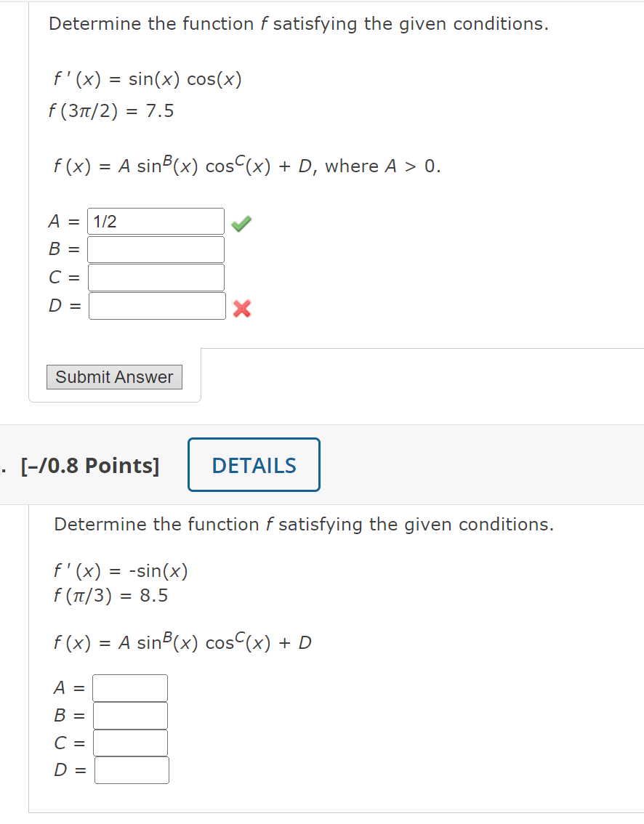Click the Submit Answer button

(x=114, y=377)
